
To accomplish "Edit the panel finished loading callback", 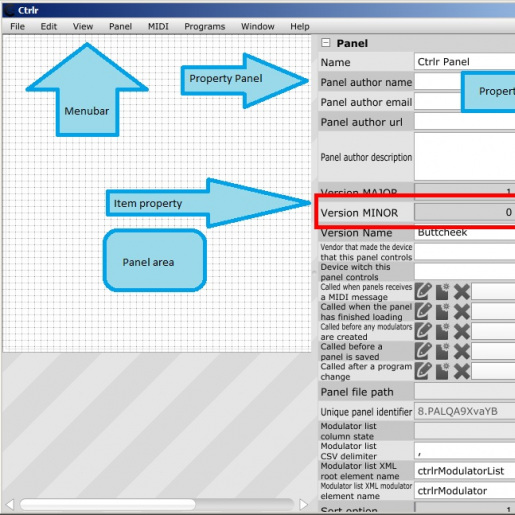I will pyautogui.click(x=423, y=312).
